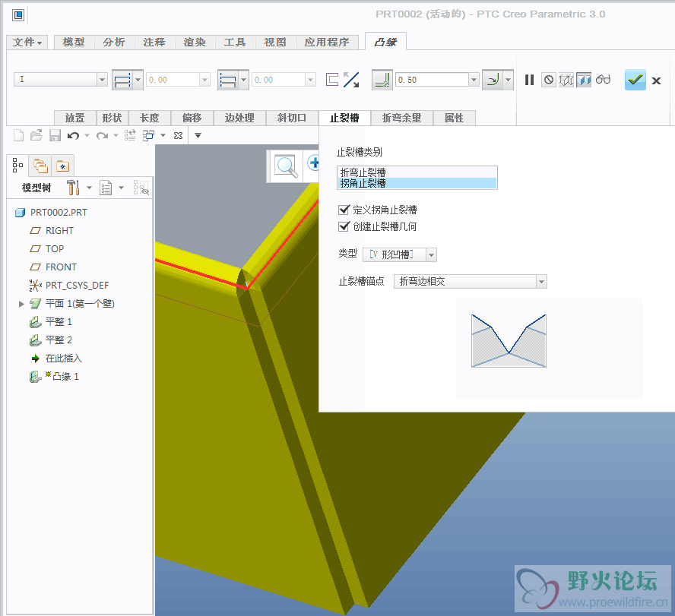Open the 属性 panel tab

click(454, 118)
